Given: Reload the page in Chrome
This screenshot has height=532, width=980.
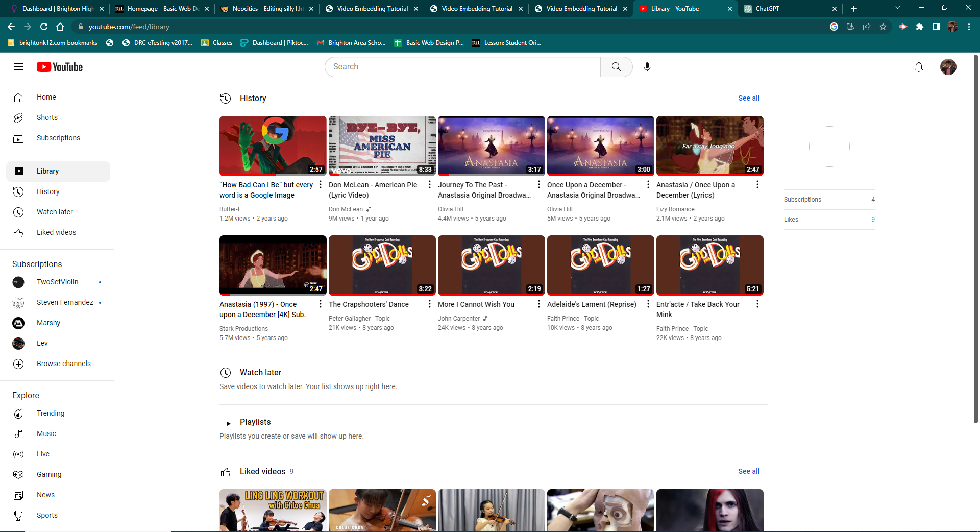Looking at the screenshot, I should 44,27.
